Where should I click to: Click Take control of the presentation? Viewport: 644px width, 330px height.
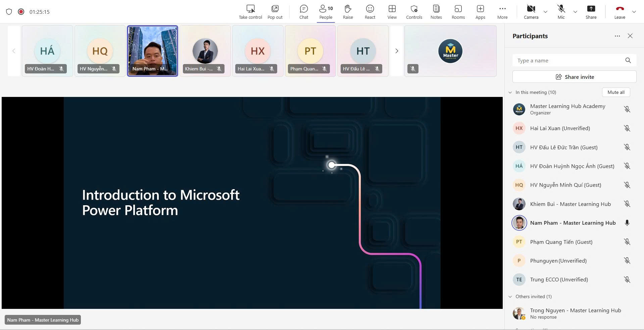coord(250,12)
